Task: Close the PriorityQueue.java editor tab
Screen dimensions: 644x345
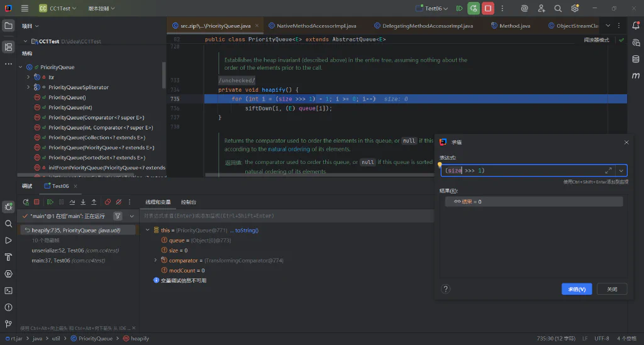Action: click(x=257, y=25)
